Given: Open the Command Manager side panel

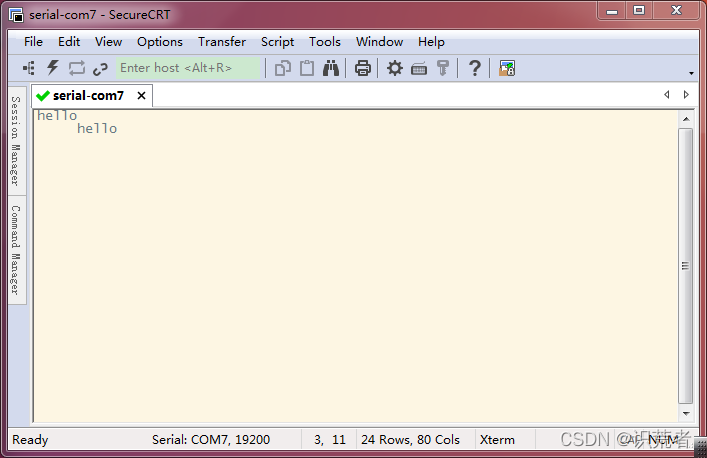Looking at the screenshot, I should point(16,250).
